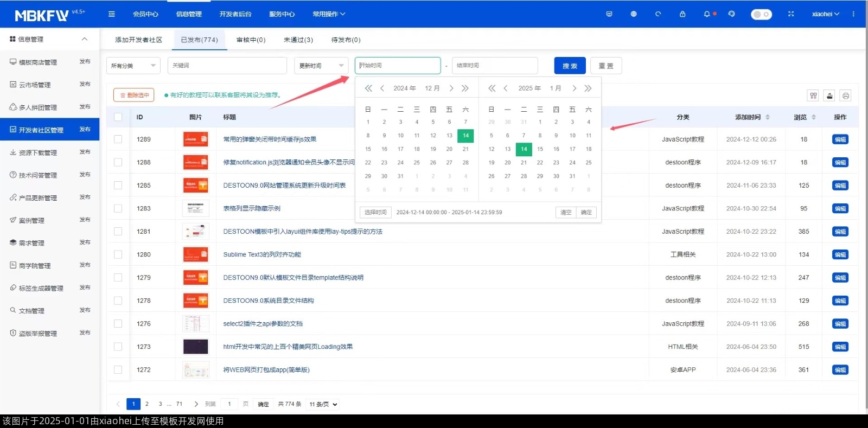Open 更新时间 sort-field dropdown
This screenshot has height=428, width=868.
[x=321, y=66]
